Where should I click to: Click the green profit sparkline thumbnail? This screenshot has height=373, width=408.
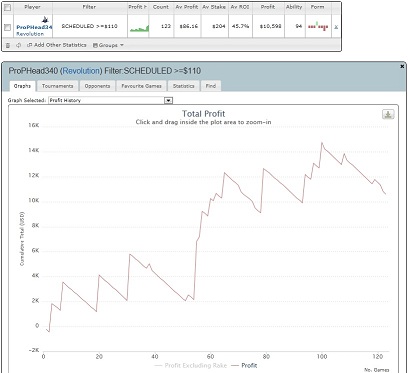[x=139, y=28]
